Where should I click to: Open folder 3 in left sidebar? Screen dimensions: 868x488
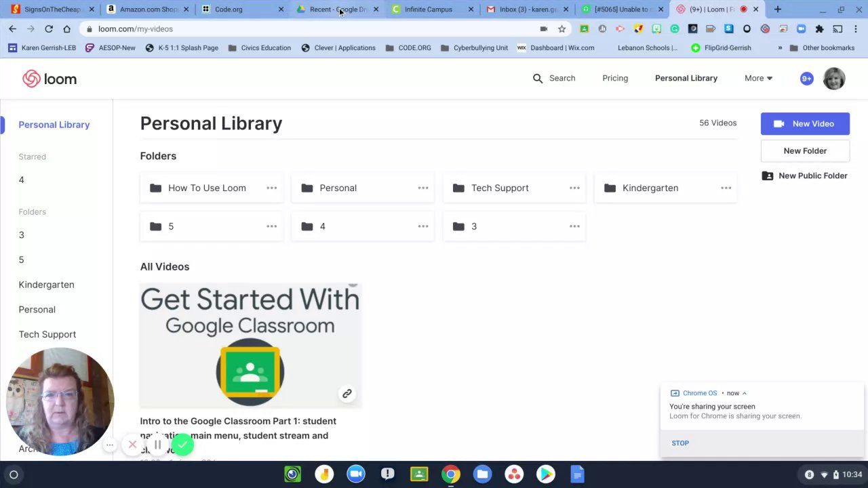pos(21,235)
